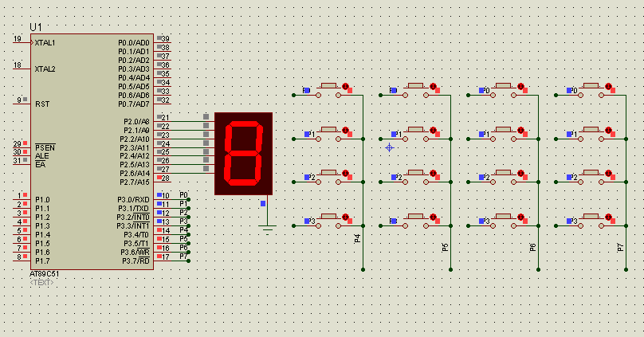644x337 pixels.
Task: Click pin number 28 beside P2.7/A15
Action: (x=166, y=178)
